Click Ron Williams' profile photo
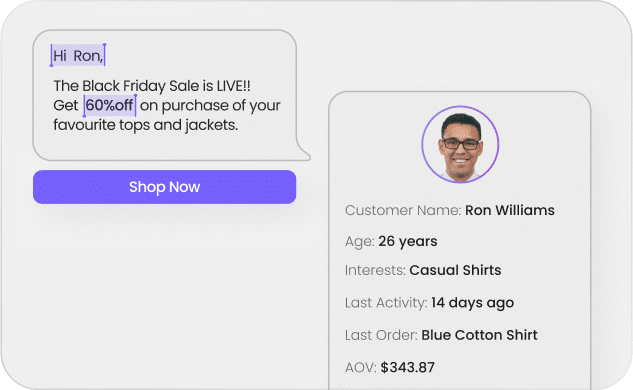The height and width of the screenshot is (390, 633). [460, 145]
